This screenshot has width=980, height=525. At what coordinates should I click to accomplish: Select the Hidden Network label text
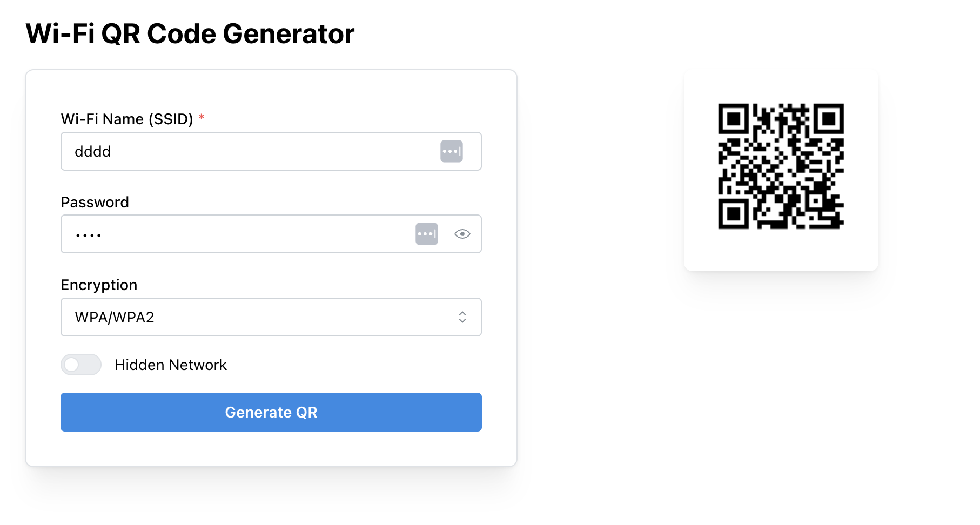170,365
